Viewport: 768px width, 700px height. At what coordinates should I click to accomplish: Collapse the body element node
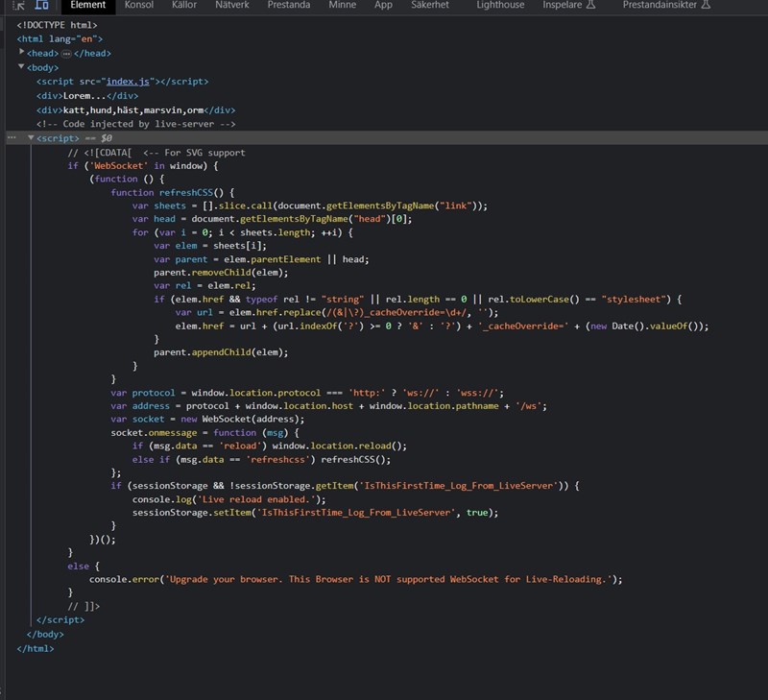(21, 66)
